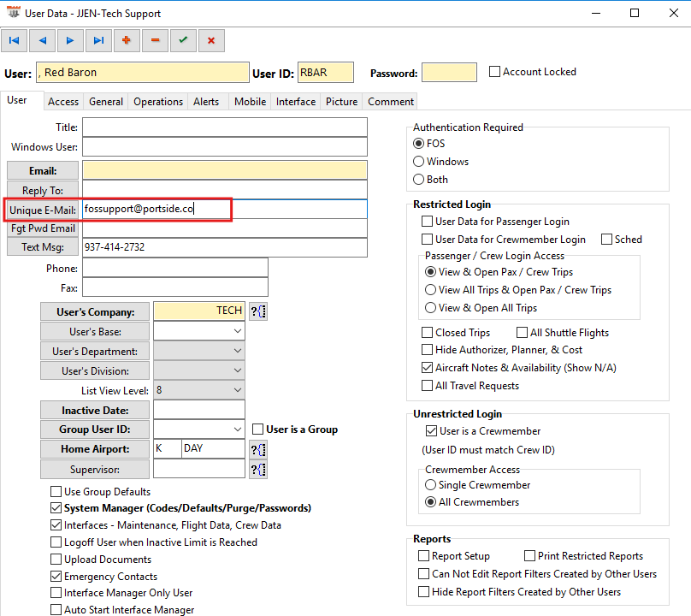Go to first user record
This screenshot has height=616, width=691.
(x=15, y=39)
